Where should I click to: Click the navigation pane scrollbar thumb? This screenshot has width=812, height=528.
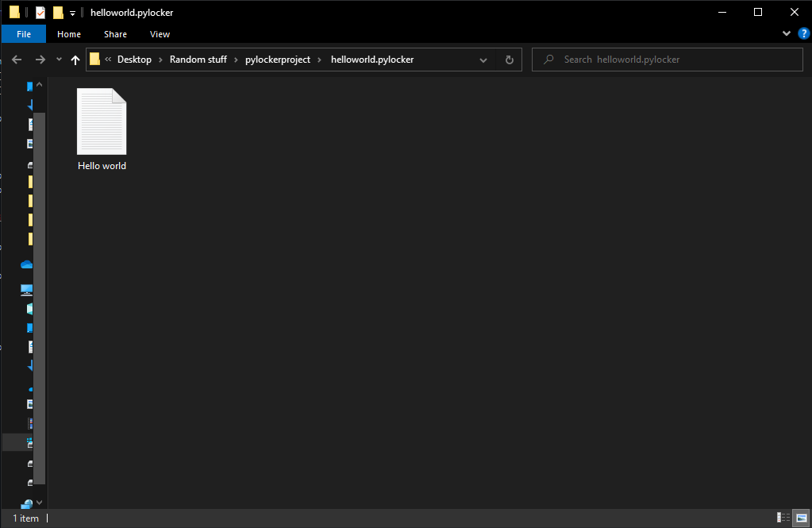pos(40,298)
